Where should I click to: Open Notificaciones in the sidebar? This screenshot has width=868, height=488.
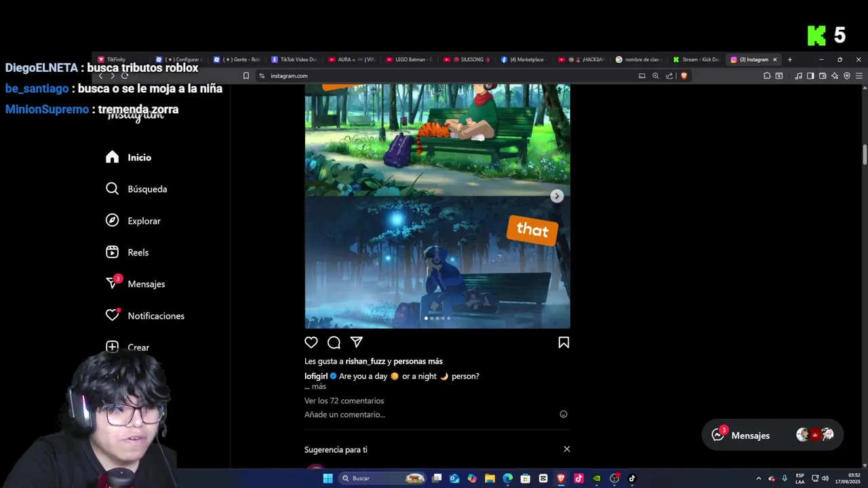(x=144, y=316)
